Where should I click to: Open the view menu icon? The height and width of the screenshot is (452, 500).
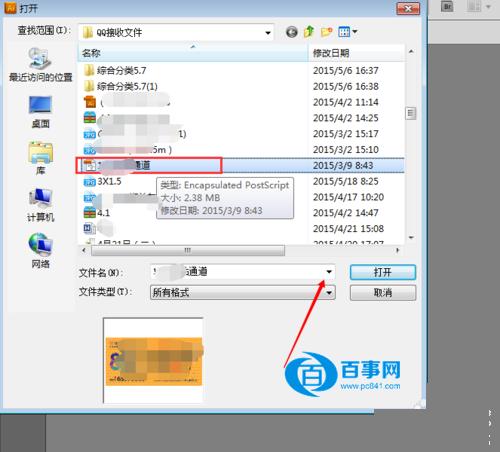point(347,32)
